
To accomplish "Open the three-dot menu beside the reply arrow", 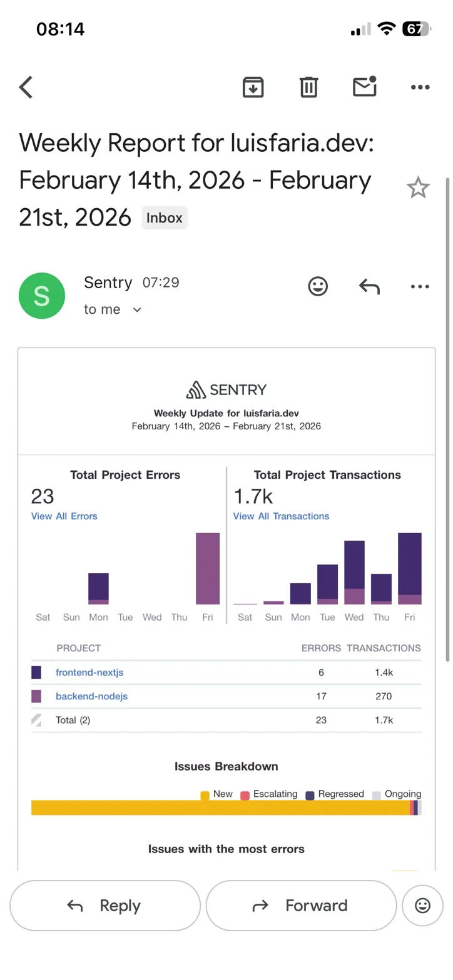I will click(420, 286).
